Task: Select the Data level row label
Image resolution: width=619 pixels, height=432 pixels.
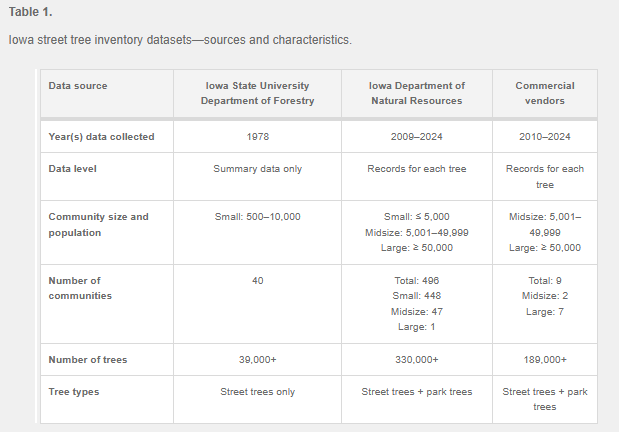Action: pos(74,169)
